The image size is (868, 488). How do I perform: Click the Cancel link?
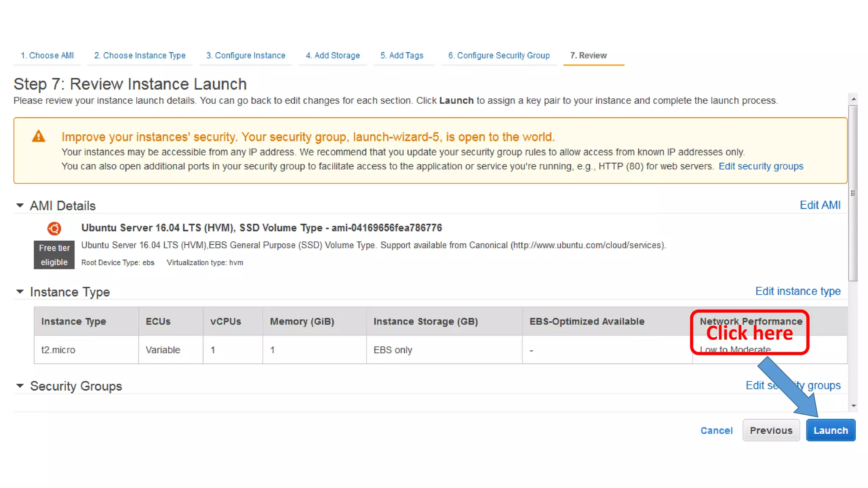click(x=716, y=430)
